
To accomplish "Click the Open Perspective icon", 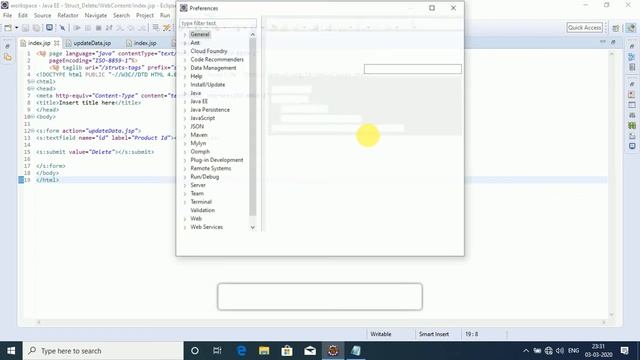I will 616,28.
